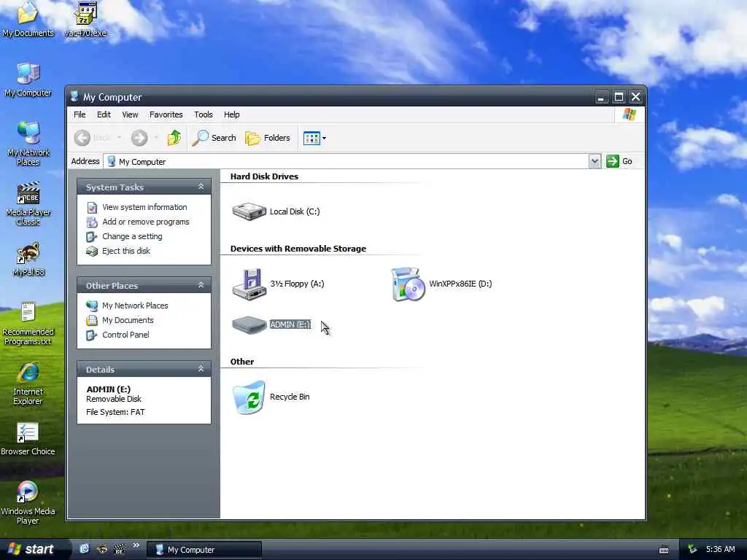Image resolution: width=747 pixels, height=560 pixels.
Task: Click View system information link
Action: click(x=144, y=207)
